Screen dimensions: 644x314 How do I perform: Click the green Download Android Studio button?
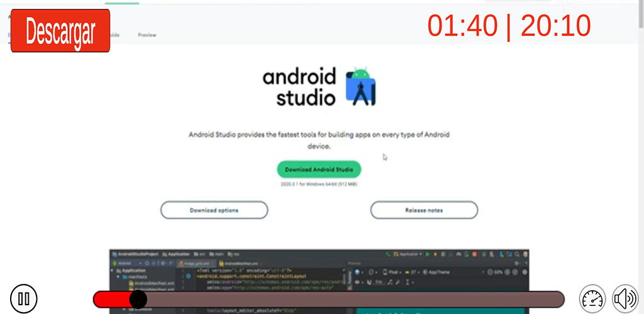[319, 170]
